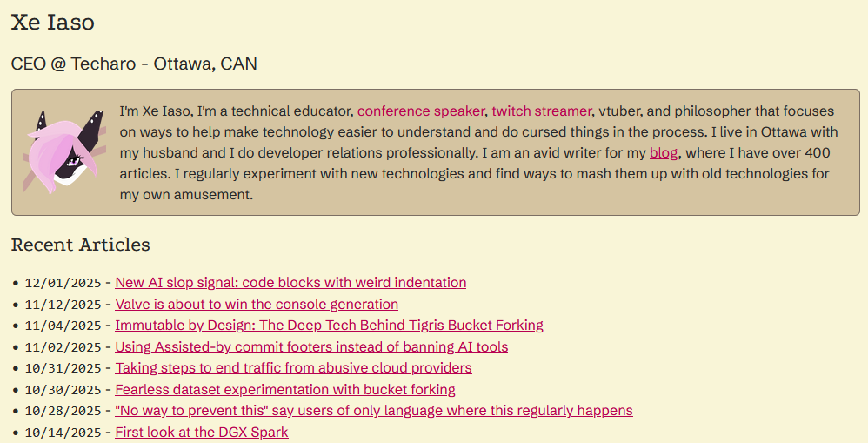Follow the twitch streamer link

pyautogui.click(x=541, y=111)
